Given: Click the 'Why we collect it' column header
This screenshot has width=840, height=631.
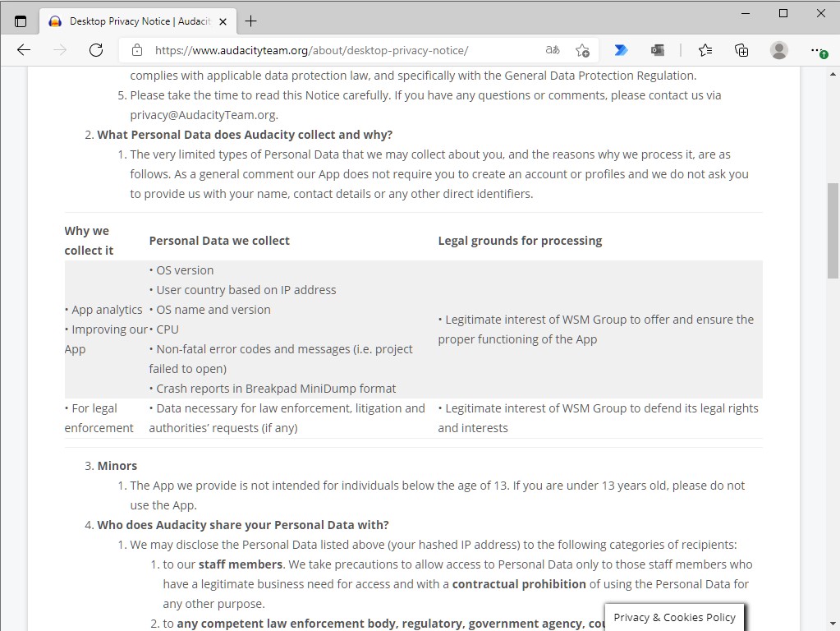Looking at the screenshot, I should tap(89, 241).
